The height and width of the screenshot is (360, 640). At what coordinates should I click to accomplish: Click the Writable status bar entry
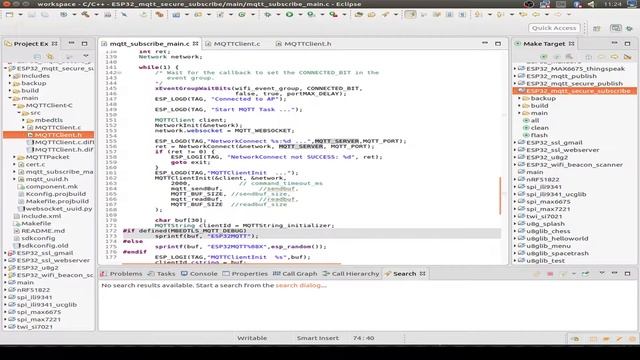252,338
